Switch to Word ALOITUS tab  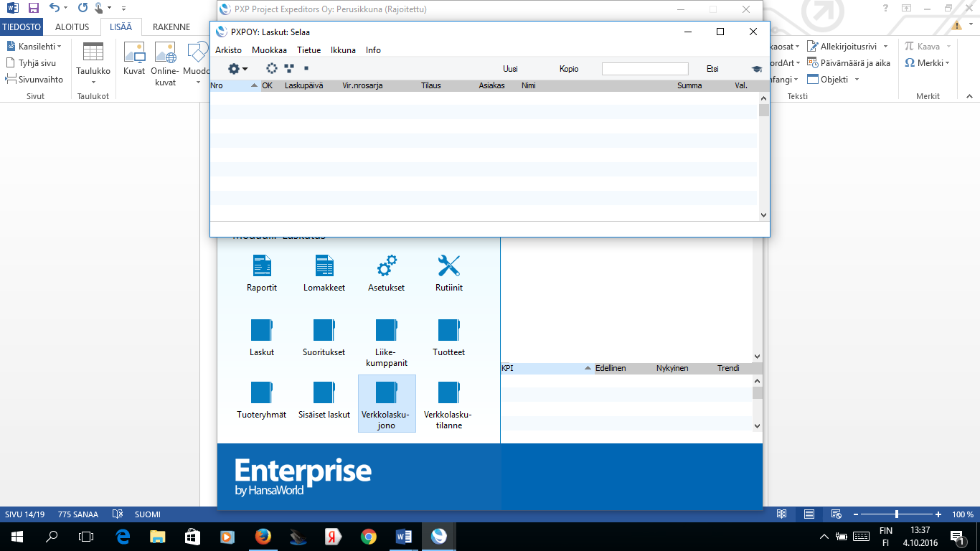click(x=72, y=27)
